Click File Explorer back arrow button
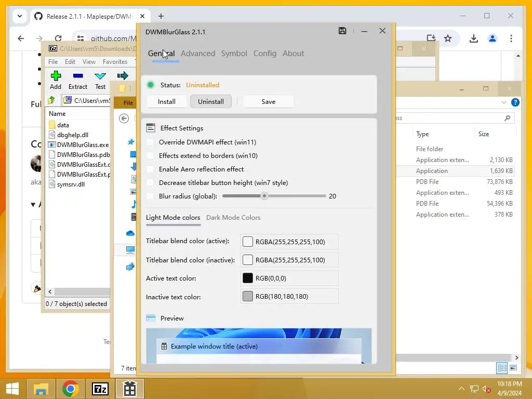Screen dimensions: 532x399 pos(124,118)
